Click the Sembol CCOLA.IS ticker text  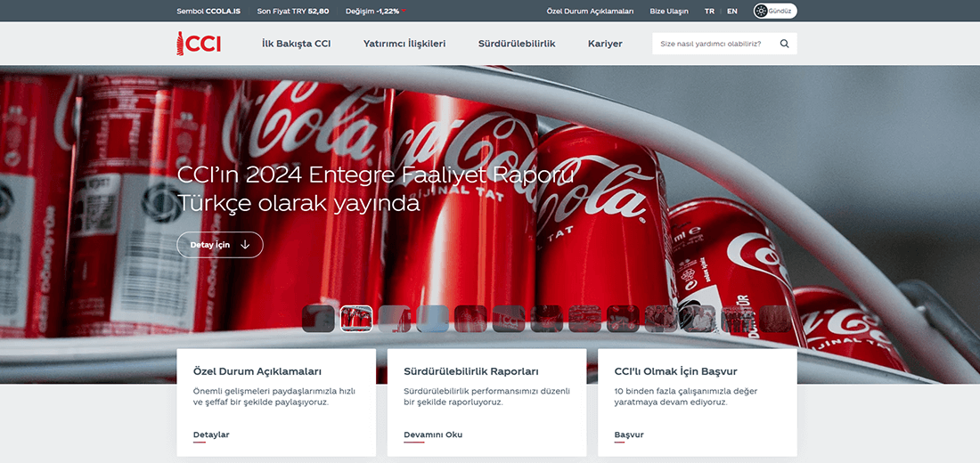(208, 12)
